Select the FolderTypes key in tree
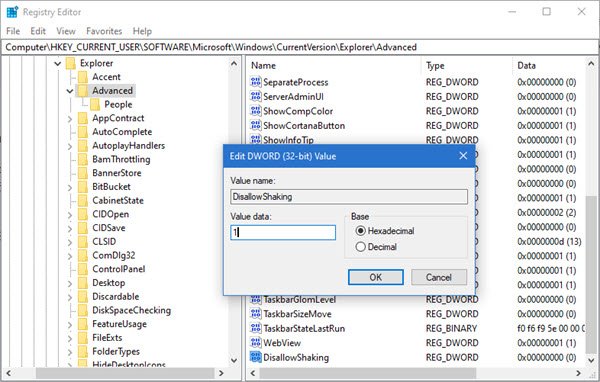Viewport: 600px width, 382px height. pos(116,351)
